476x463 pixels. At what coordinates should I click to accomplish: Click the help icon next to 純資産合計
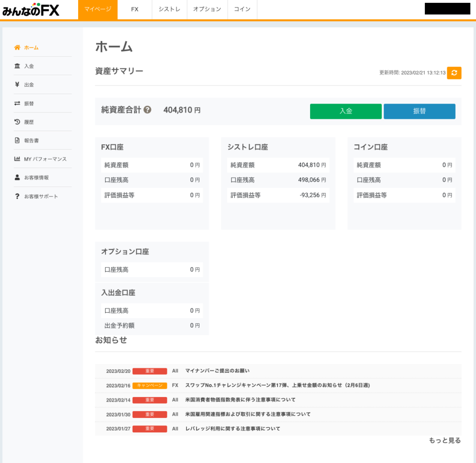[x=147, y=110]
